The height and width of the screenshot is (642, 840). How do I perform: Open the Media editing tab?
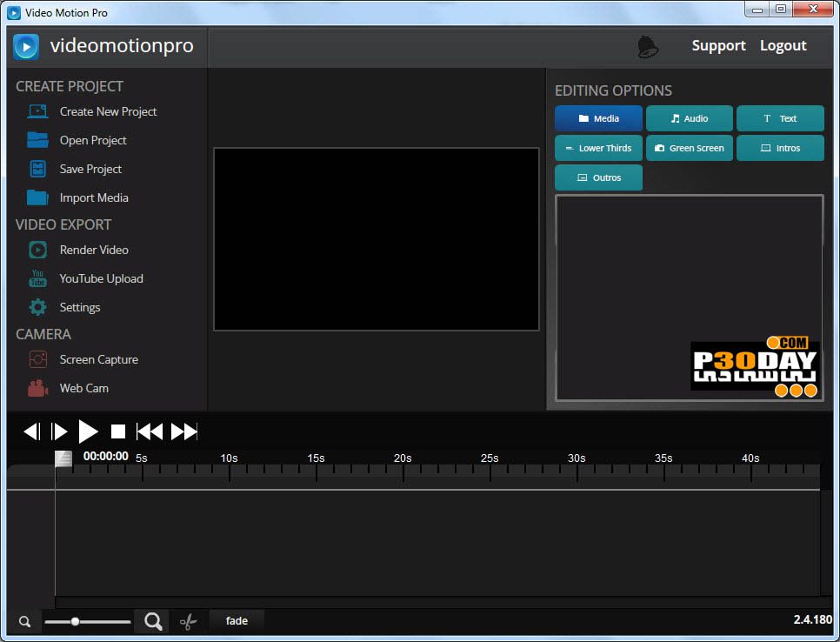[x=598, y=118]
